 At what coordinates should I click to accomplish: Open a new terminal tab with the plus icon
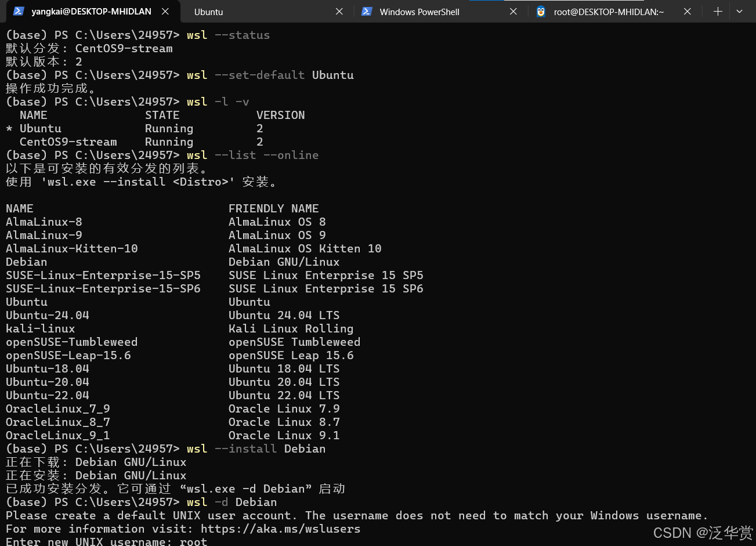tap(718, 11)
